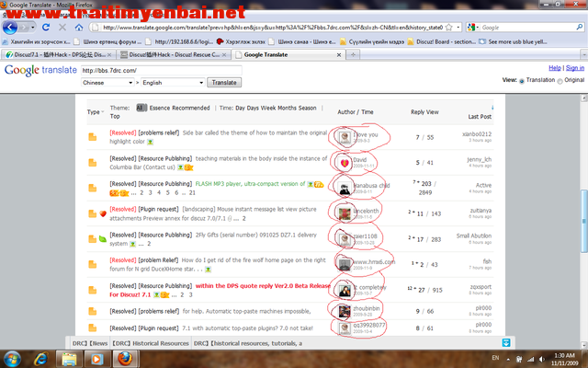Viewport: 588px width, 368px height.
Task: Reload the page with refresh icon
Action: [x=46, y=28]
